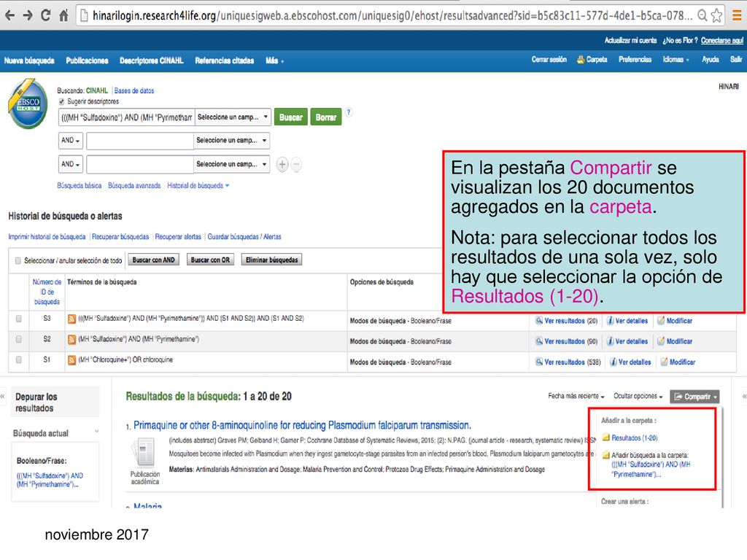Check the box for search S3
Image resolution: width=747 pixels, height=560 pixels.
[x=18, y=319]
